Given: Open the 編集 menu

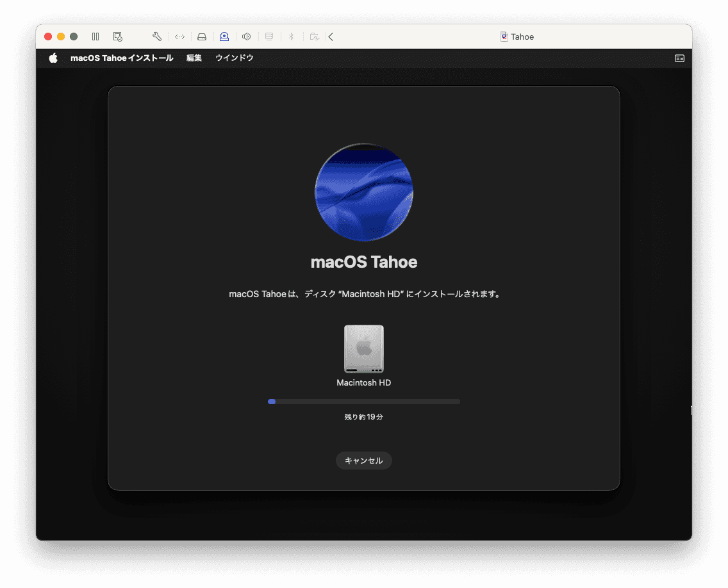Looking at the screenshot, I should [194, 58].
